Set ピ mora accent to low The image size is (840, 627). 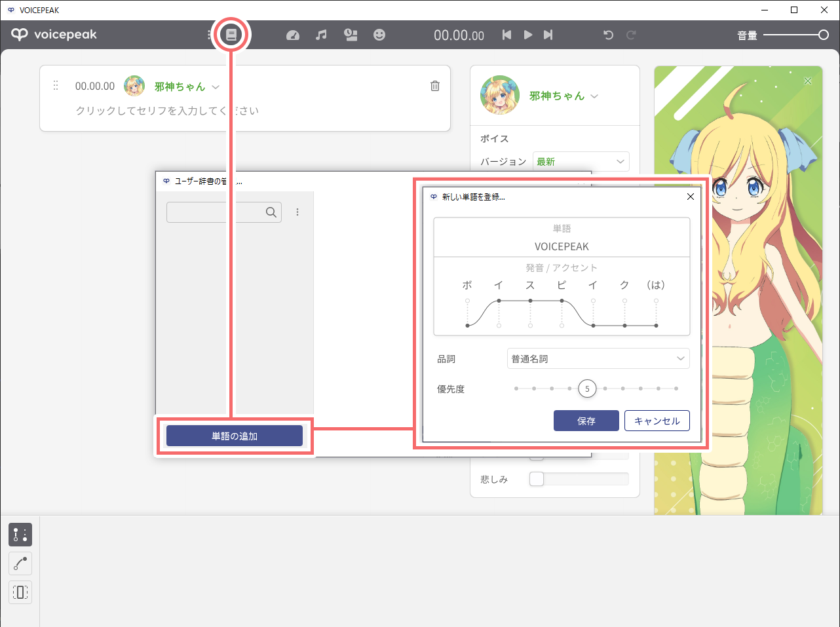pos(562,326)
